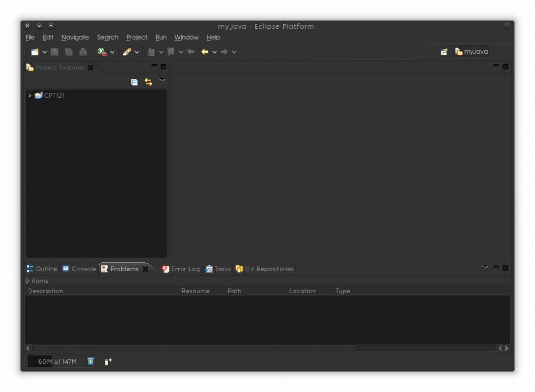Click the icon right of garbage collector

[x=108, y=361]
